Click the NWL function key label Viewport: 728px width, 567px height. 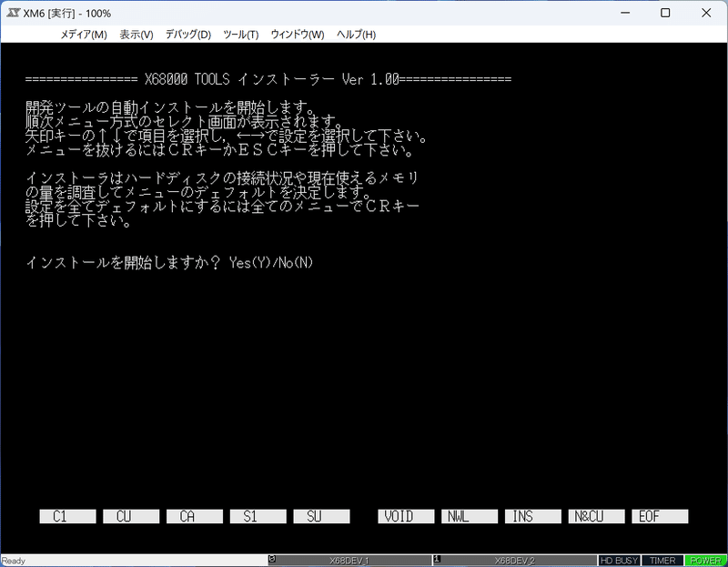pos(470,516)
